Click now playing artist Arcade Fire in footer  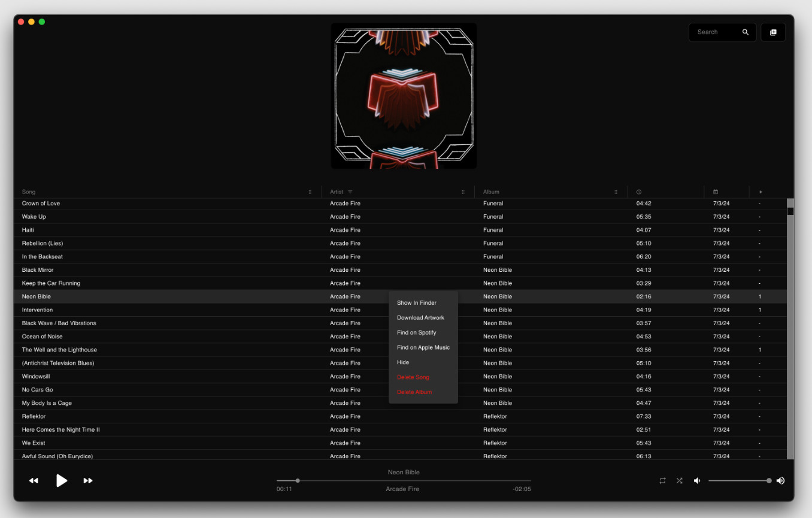click(x=402, y=489)
